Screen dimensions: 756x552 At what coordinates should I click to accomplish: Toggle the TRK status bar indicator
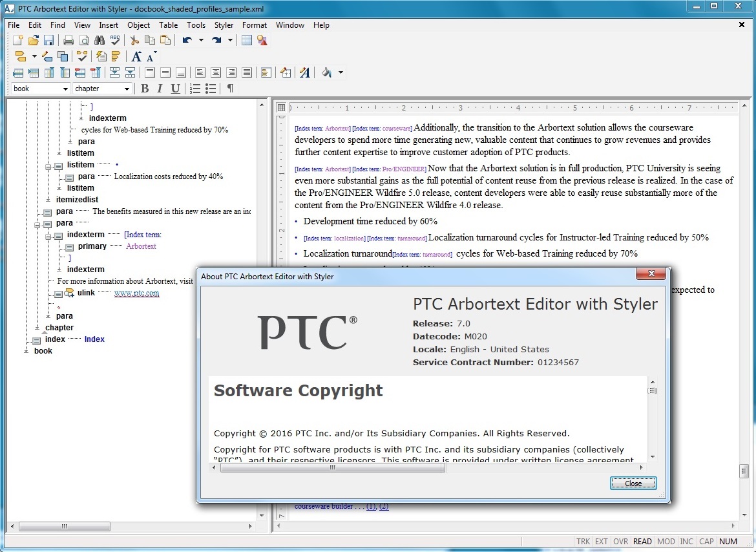click(583, 542)
